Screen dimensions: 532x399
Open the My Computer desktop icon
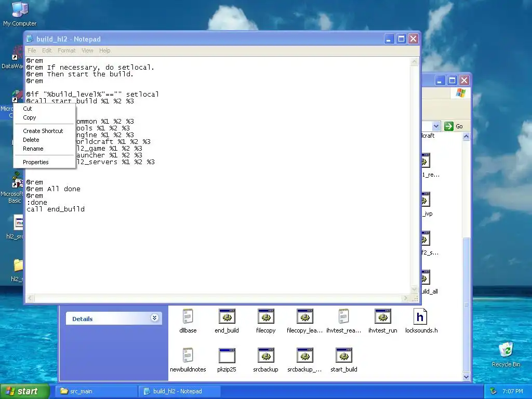(20, 14)
